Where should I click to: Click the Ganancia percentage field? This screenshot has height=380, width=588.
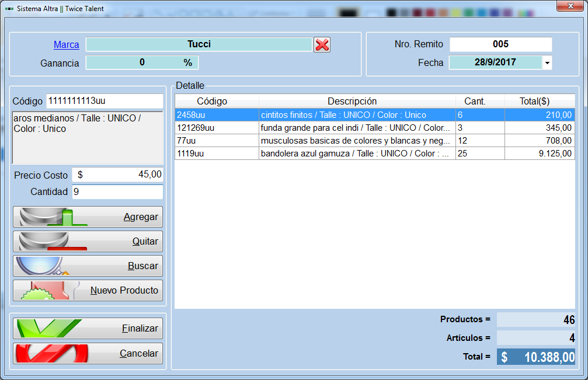[142, 62]
